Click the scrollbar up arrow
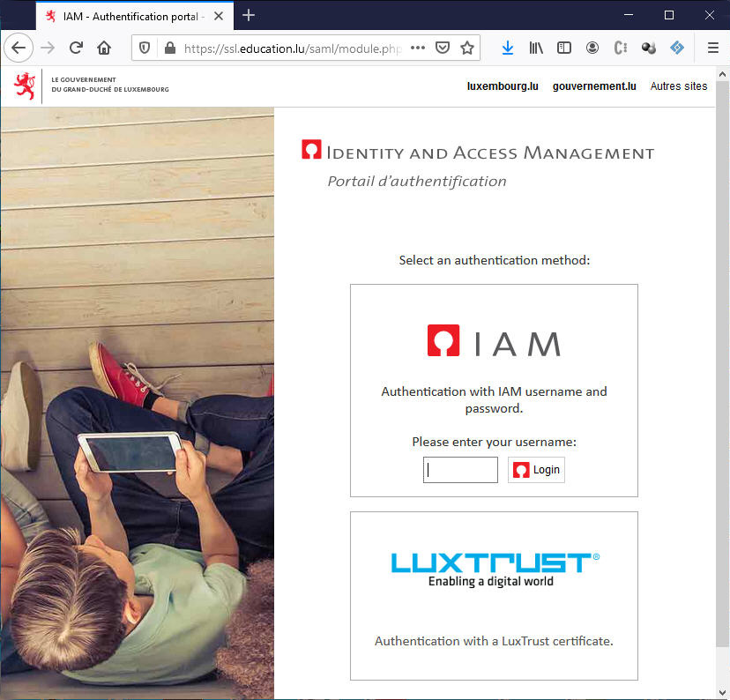This screenshot has width=730, height=700. pyautogui.click(x=722, y=74)
